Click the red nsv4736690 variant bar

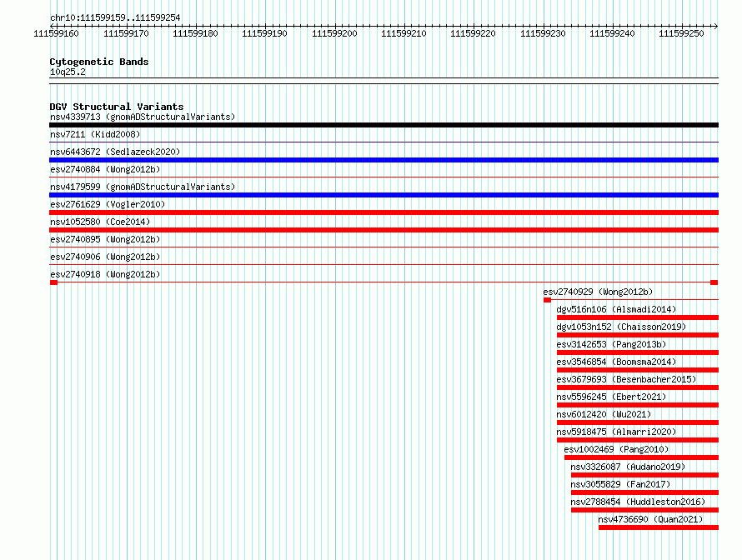[x=659, y=527]
